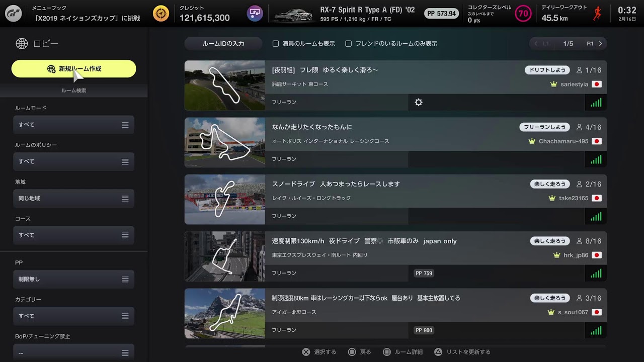Enable フレンドのいるルームのみ表示 checkbox
The image size is (644, 362).
(348, 44)
